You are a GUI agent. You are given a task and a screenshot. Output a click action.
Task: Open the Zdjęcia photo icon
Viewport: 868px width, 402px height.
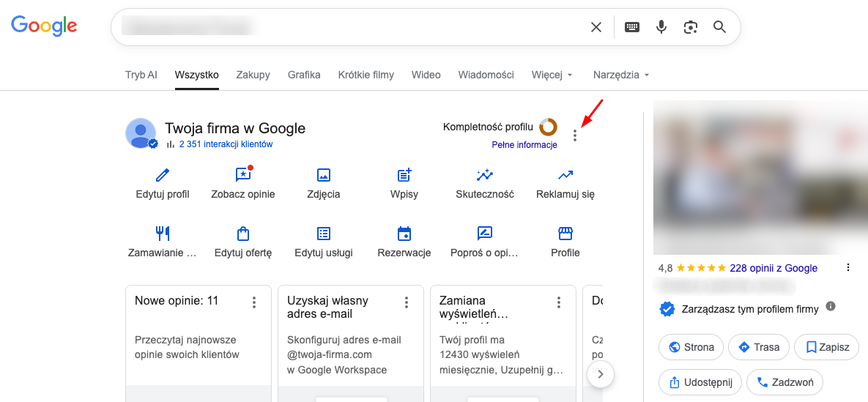tap(324, 176)
